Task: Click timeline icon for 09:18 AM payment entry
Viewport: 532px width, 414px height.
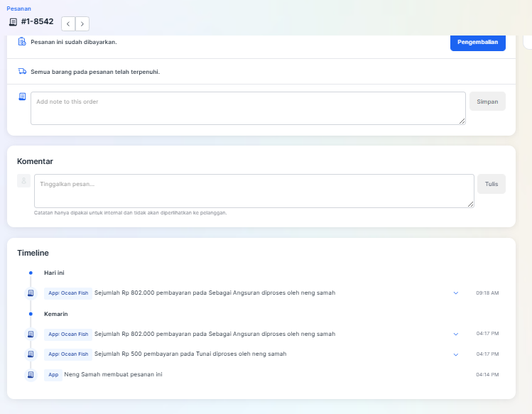Action: click(31, 293)
